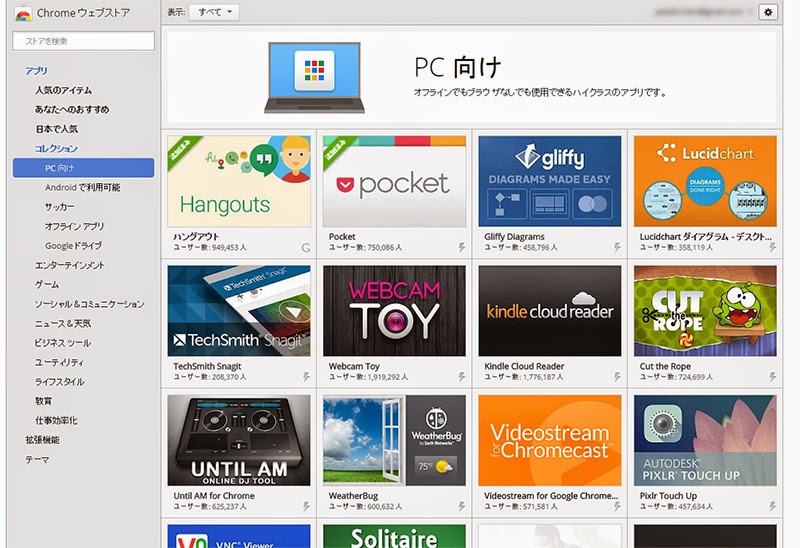Click the WeatherBug title text
Screen dimensions: 800x548
pos(353,496)
